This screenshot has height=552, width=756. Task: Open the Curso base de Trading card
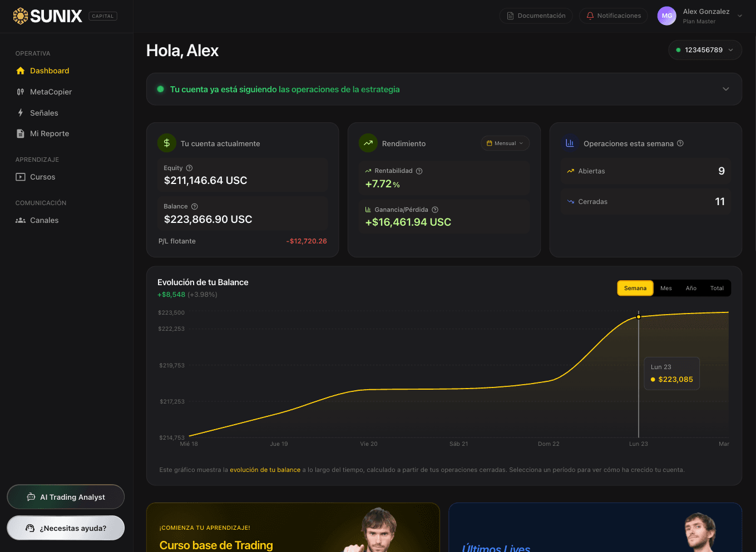pos(293,528)
